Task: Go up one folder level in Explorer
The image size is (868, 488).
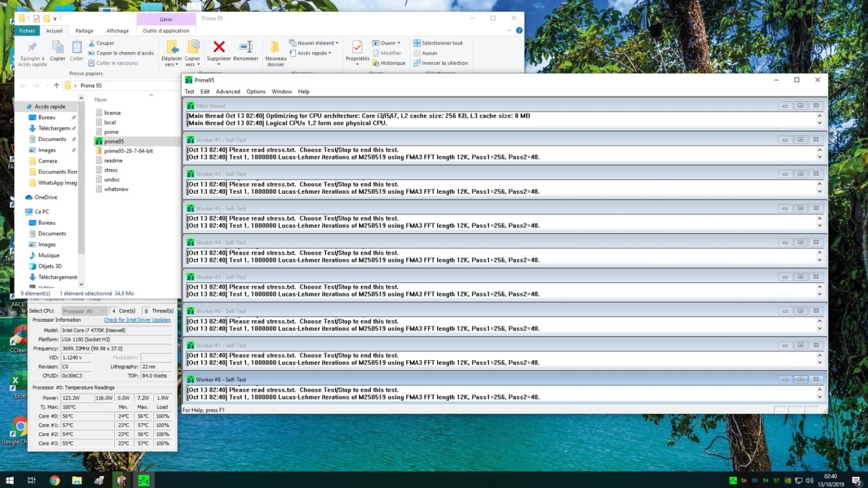Action: [56, 85]
